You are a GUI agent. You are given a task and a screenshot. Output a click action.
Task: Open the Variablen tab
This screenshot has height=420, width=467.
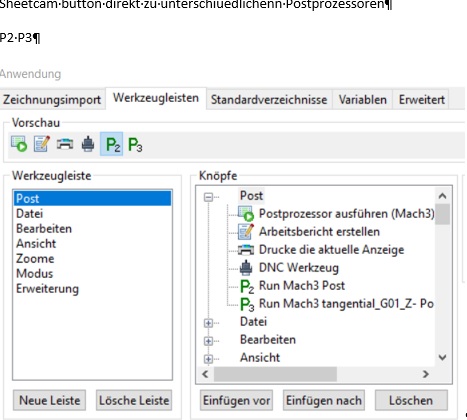coord(363,100)
